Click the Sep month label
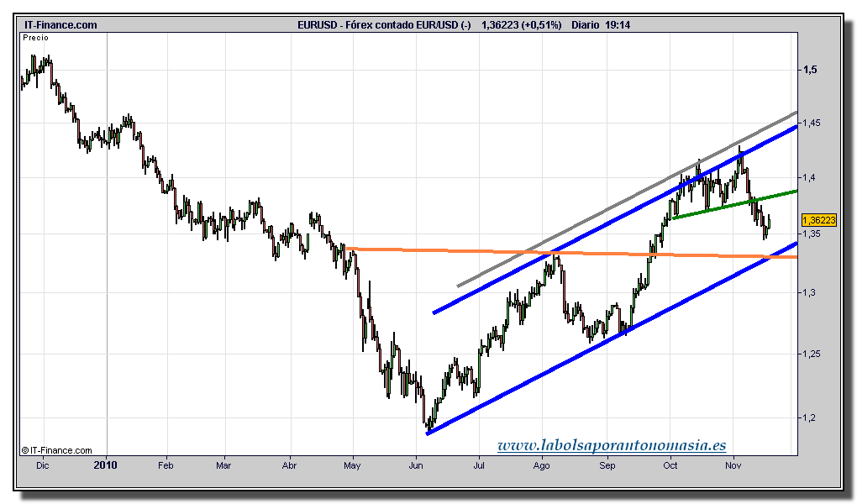 (607, 465)
